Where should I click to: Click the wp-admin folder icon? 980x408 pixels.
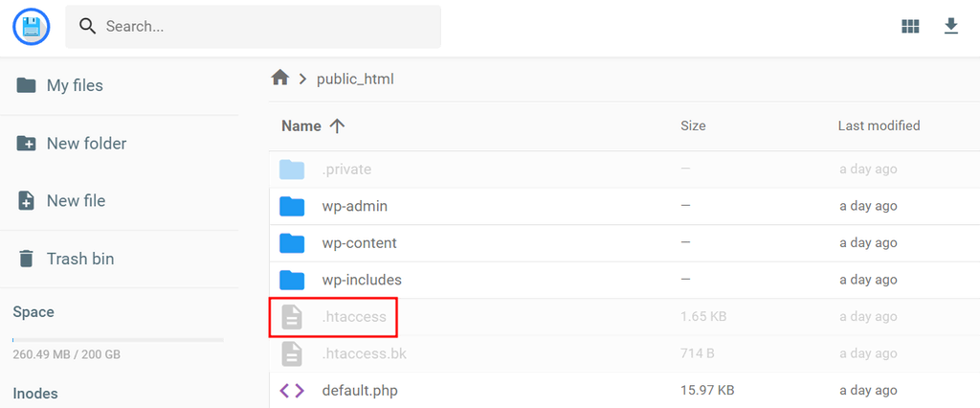[x=292, y=206]
